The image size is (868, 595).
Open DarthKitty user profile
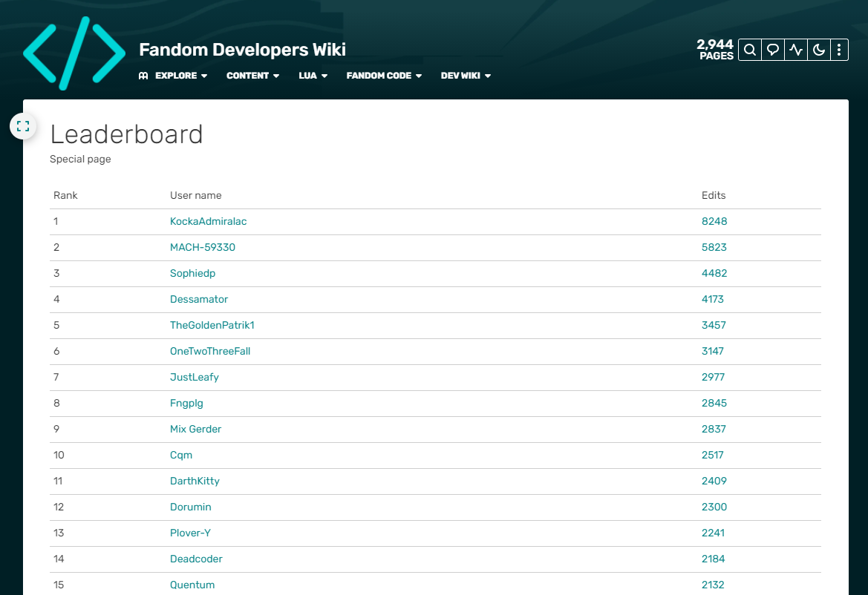[x=195, y=481]
